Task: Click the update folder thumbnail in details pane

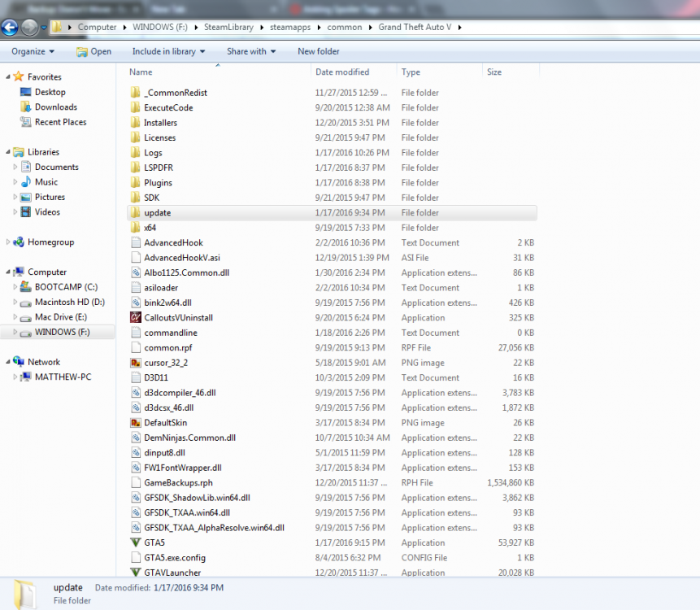Action: 24,595
